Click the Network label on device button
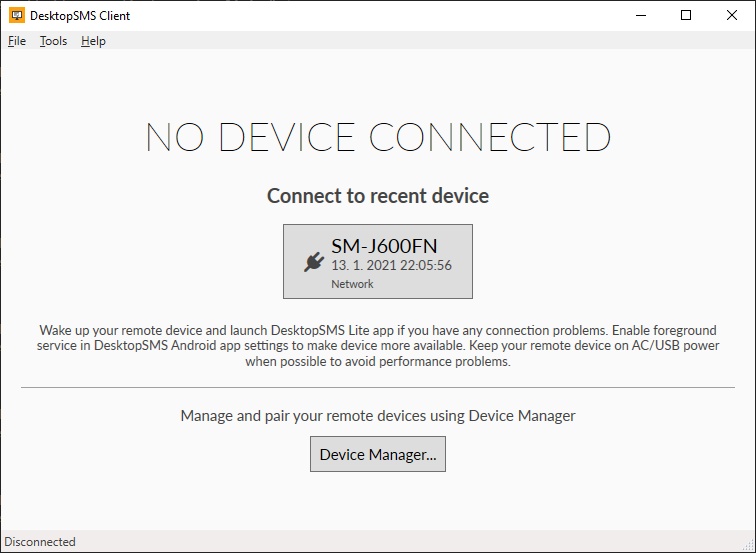Screen dimensions: 756x553 click(x=352, y=284)
